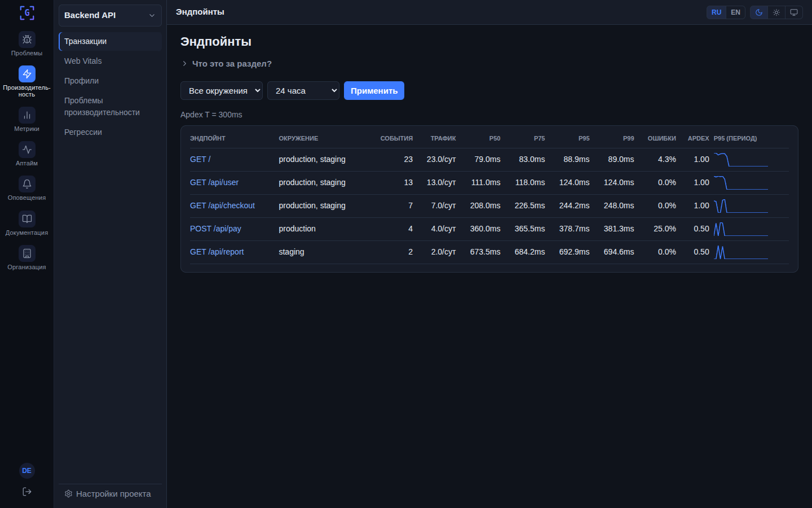Open Метрики bar chart icon
The image size is (812, 508).
point(27,115)
